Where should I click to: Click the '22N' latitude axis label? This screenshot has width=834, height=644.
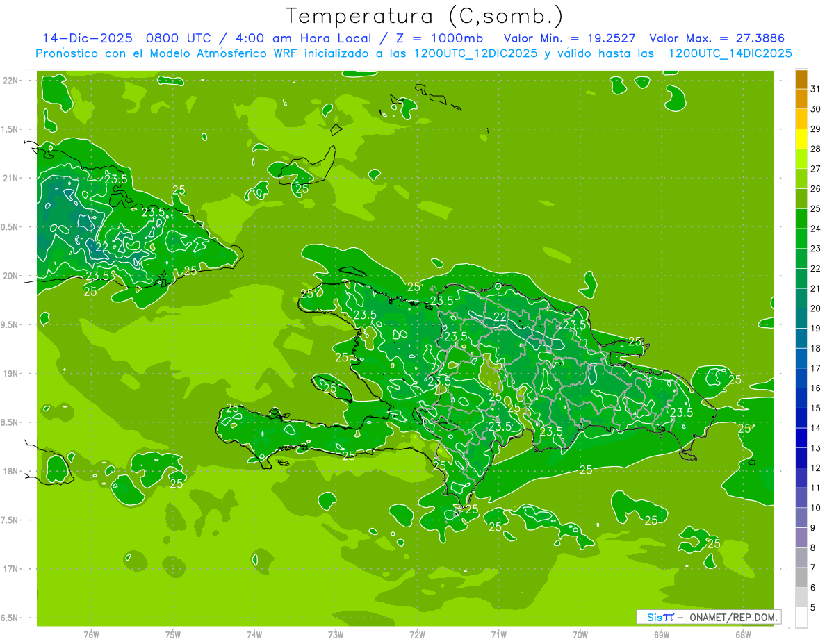pyautogui.click(x=11, y=81)
